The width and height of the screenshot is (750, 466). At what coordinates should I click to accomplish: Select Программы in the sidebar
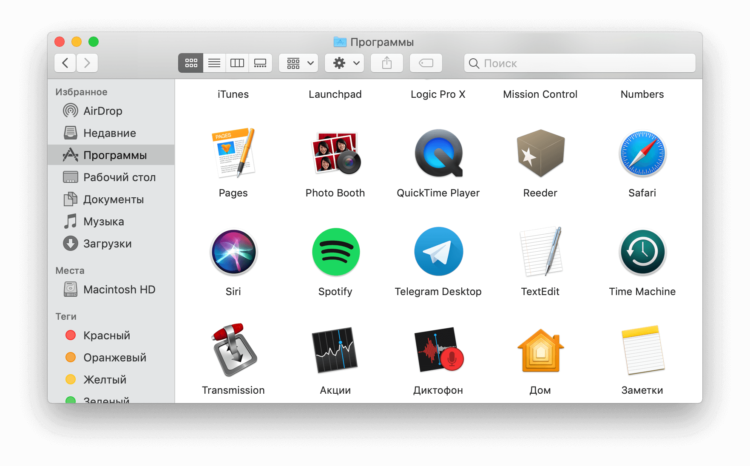(111, 155)
